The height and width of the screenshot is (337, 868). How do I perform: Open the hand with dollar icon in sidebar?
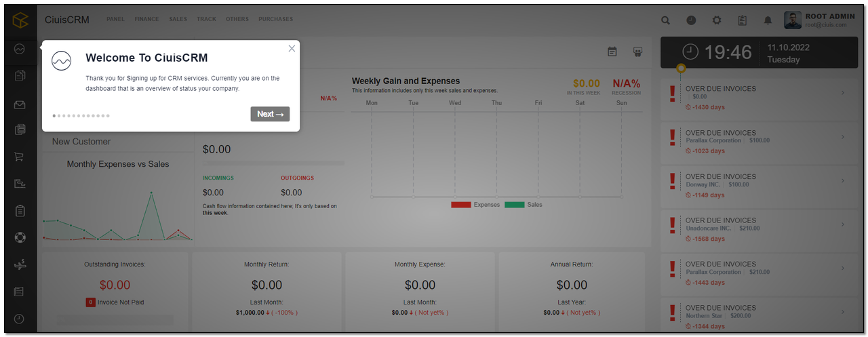click(x=20, y=264)
